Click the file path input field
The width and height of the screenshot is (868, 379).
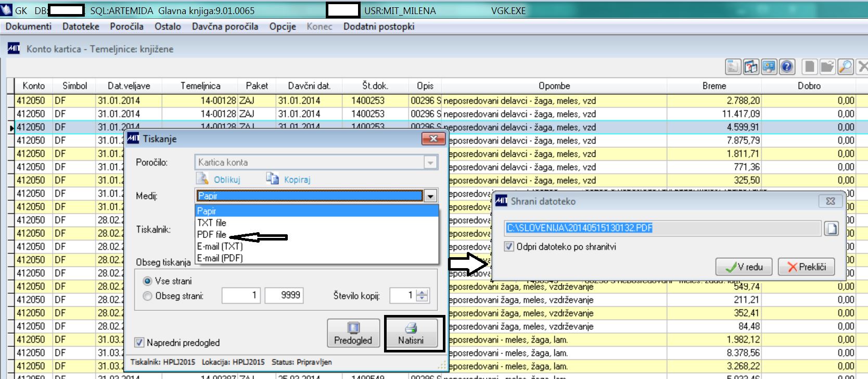(662, 228)
